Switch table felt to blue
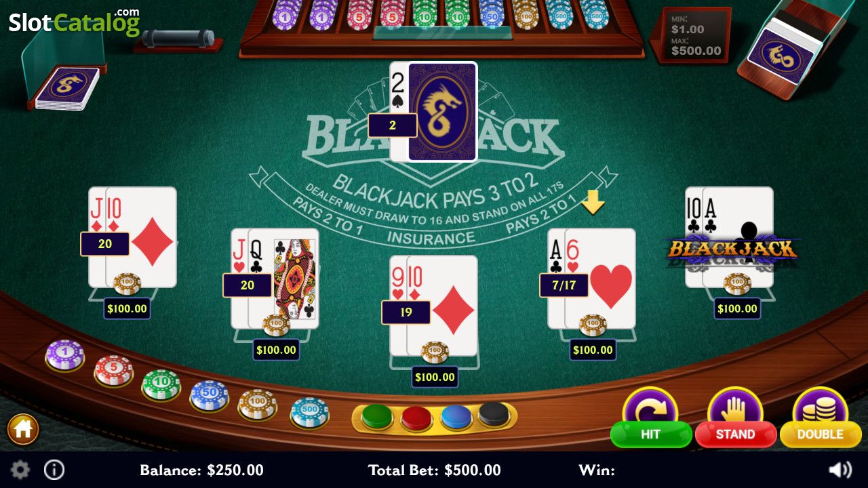Image resolution: width=868 pixels, height=488 pixels. pos(456,416)
